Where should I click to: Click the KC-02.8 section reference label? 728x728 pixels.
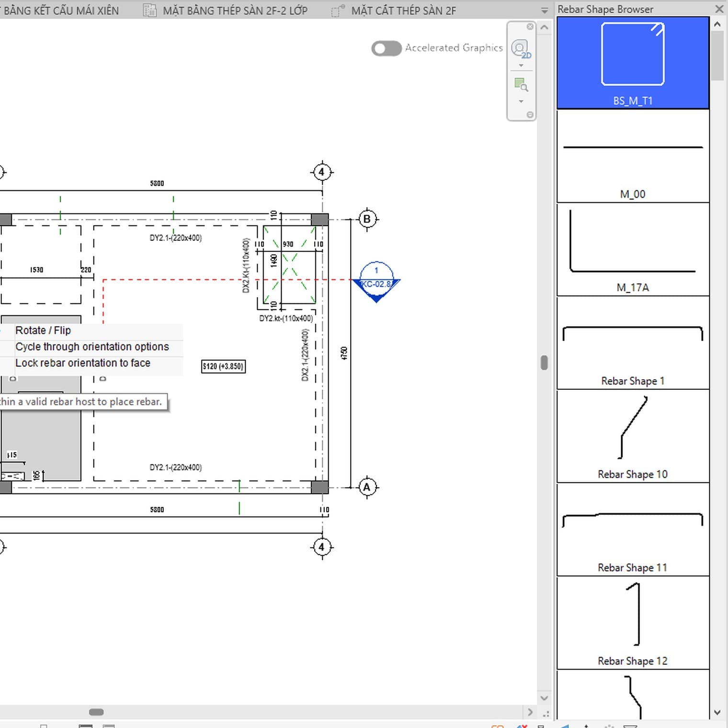tap(376, 284)
